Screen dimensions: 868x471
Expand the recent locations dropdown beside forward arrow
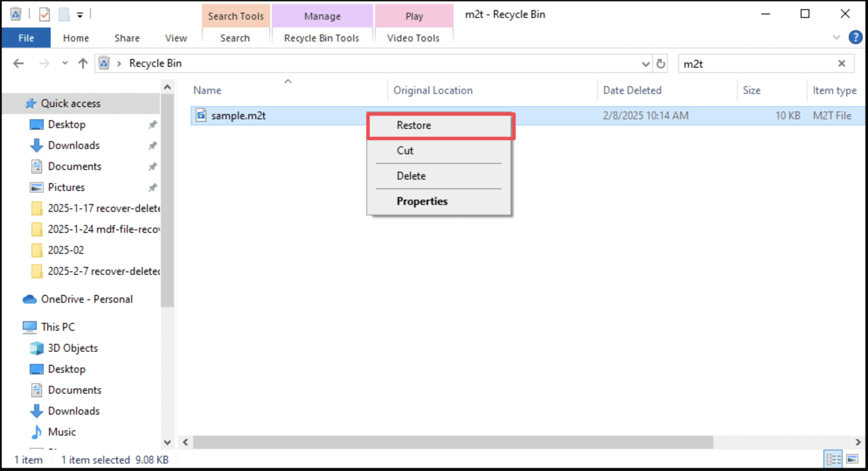pos(65,63)
